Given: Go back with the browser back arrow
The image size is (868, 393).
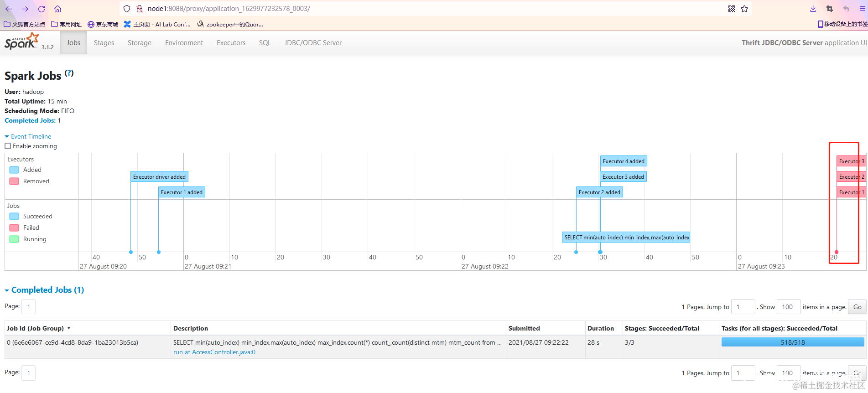Looking at the screenshot, I should (x=9, y=9).
